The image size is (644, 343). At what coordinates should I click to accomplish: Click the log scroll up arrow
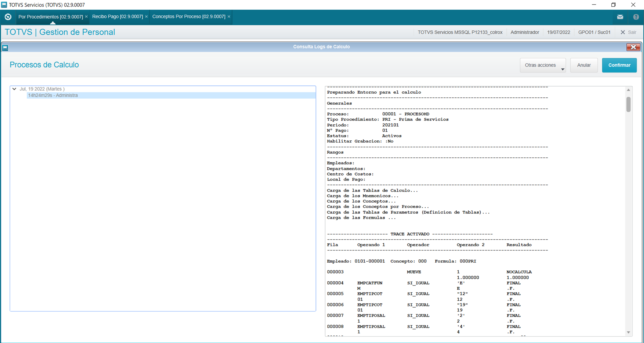(x=628, y=90)
